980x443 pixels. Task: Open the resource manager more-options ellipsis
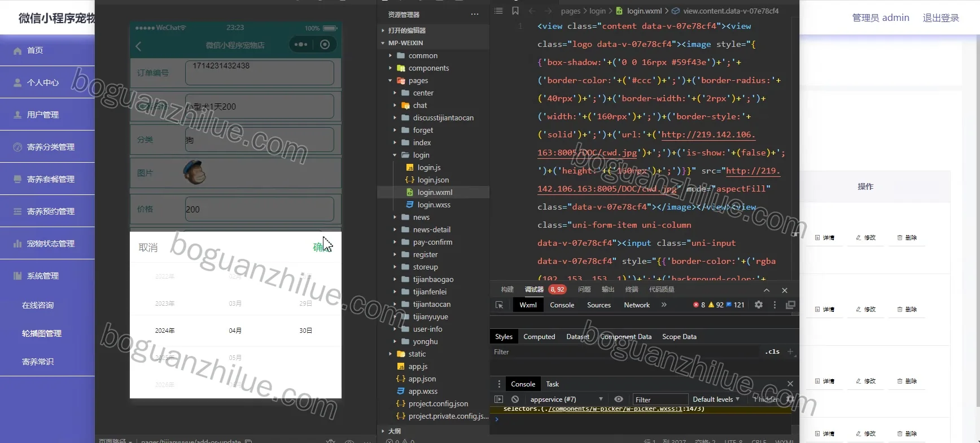click(x=475, y=14)
